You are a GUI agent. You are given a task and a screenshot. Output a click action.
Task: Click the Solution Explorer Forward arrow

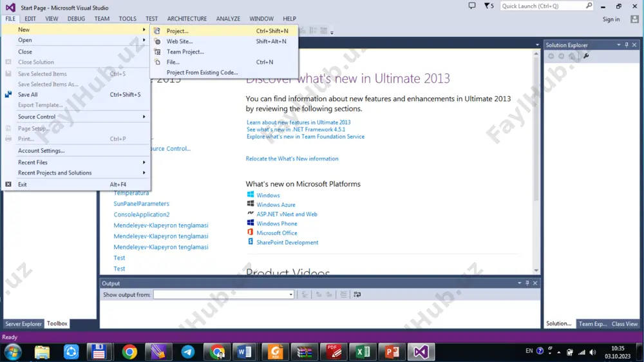[562, 56]
